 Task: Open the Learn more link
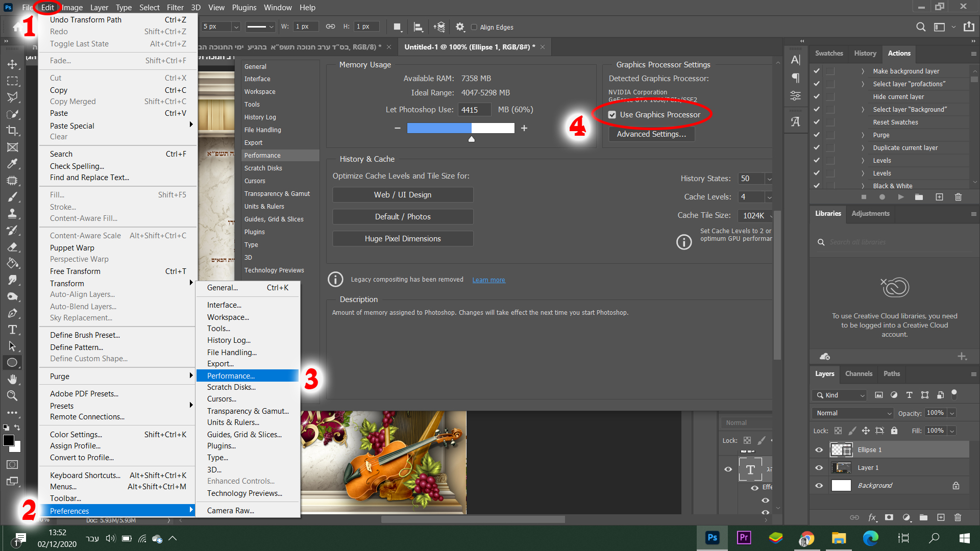click(488, 280)
